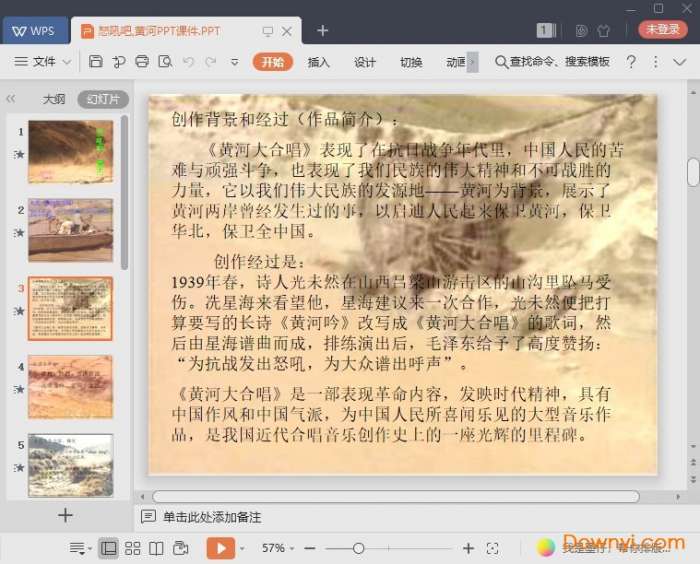
Task: Switch to normal view icon
Action: pos(108,548)
